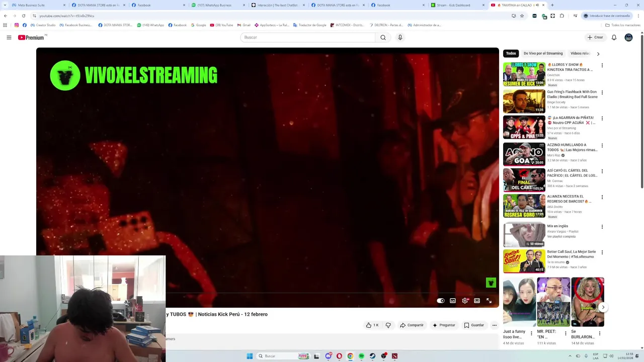
Task: Bookmark this page with the star icon
Action: point(522,16)
